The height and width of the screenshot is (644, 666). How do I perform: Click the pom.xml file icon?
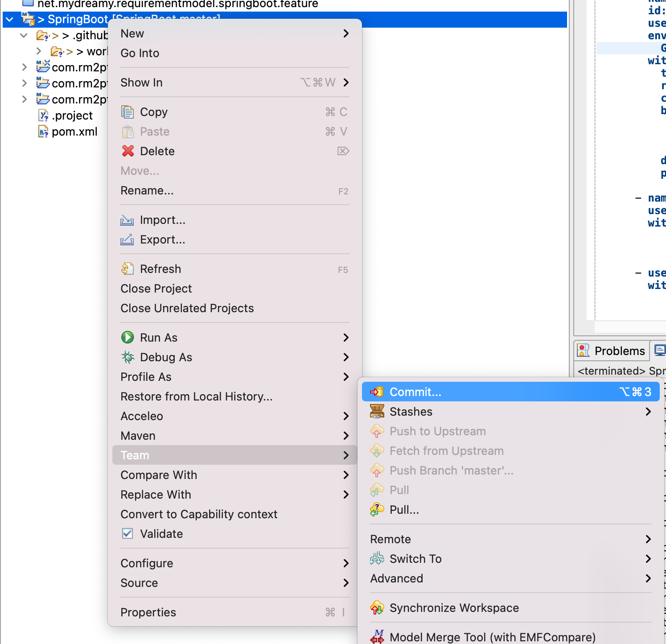43,132
